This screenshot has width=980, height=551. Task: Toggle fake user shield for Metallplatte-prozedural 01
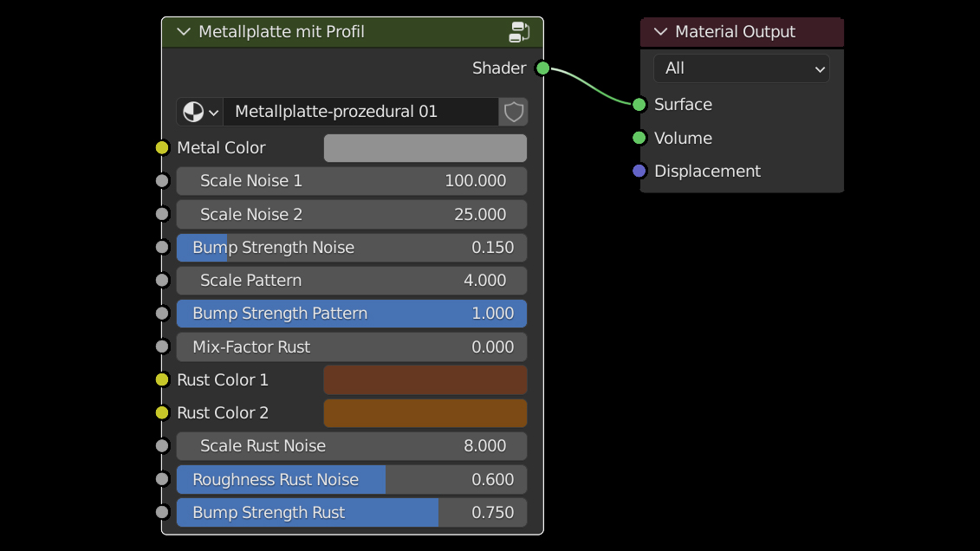[x=514, y=112]
